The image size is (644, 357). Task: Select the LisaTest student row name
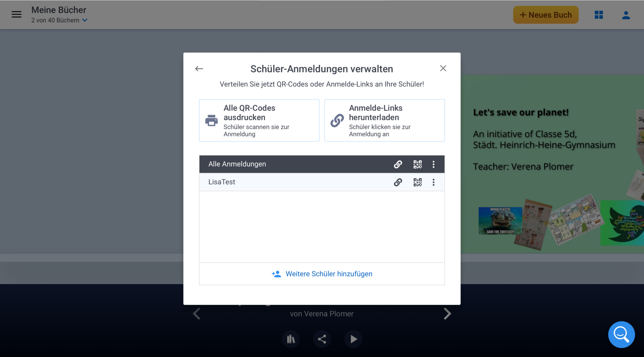tap(222, 182)
